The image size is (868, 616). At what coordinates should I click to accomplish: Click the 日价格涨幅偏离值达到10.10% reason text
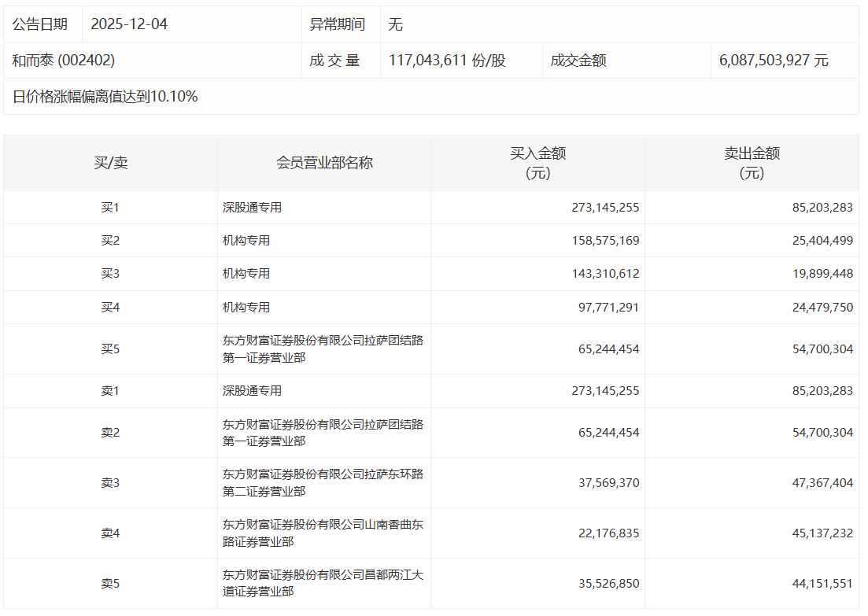tap(105, 97)
